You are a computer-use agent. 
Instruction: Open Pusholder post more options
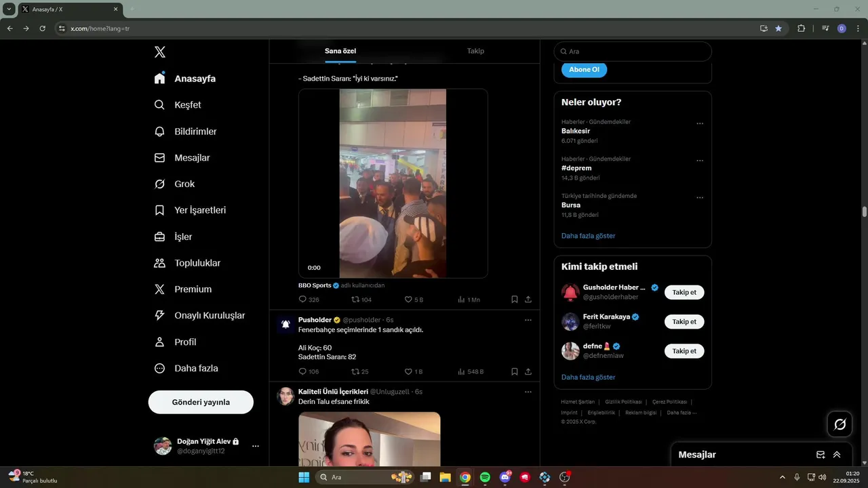point(528,320)
